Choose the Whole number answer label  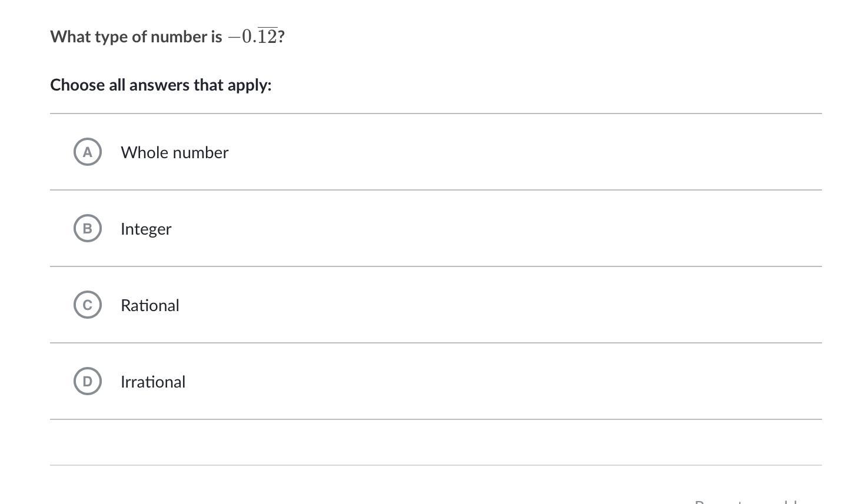(175, 152)
